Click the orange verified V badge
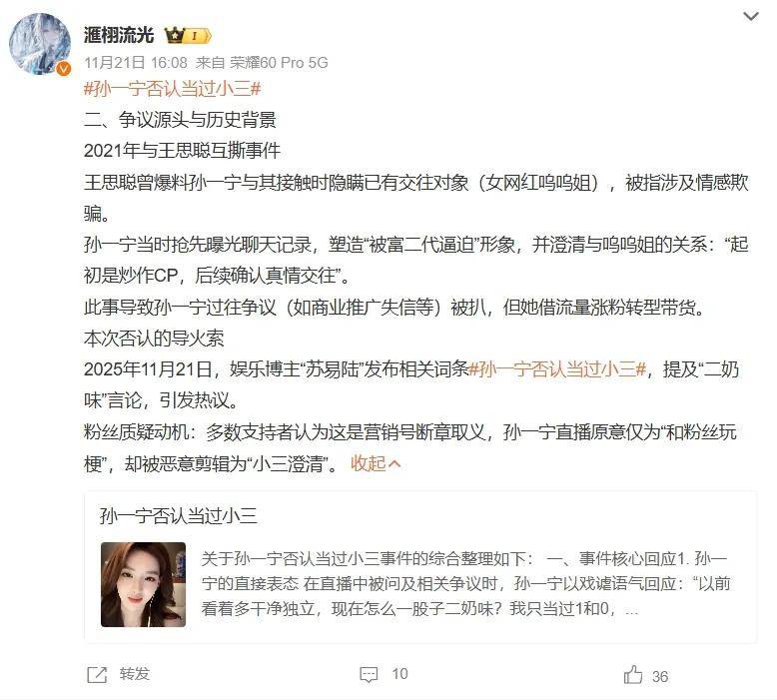The width and height of the screenshot is (777, 700). 64,69
